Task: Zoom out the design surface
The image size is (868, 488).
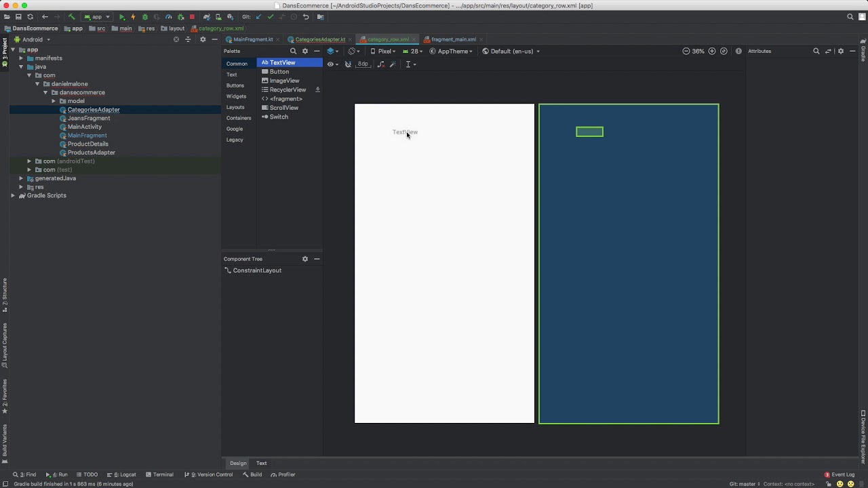Action: (686, 51)
